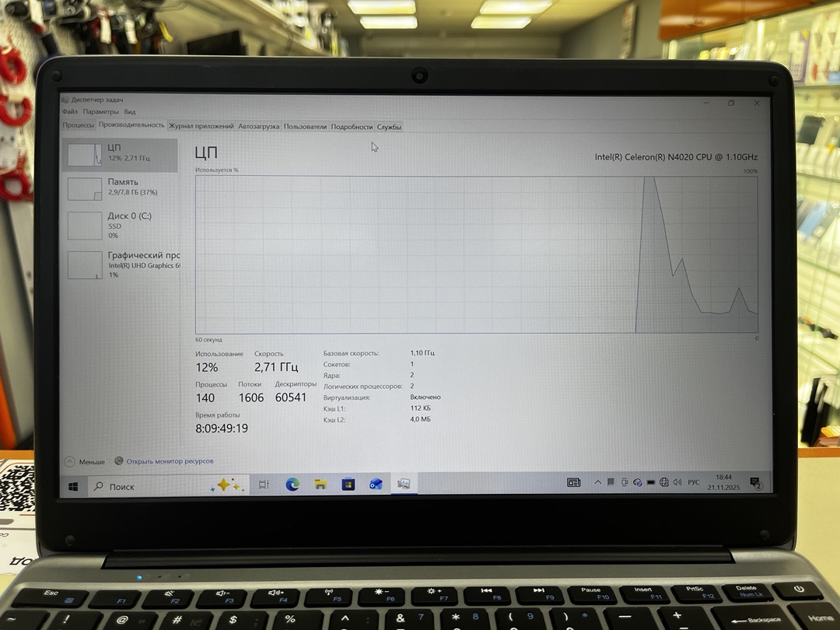Show hidden tray icons chevron
Screen dimensions: 840x630
pyautogui.click(x=597, y=482)
